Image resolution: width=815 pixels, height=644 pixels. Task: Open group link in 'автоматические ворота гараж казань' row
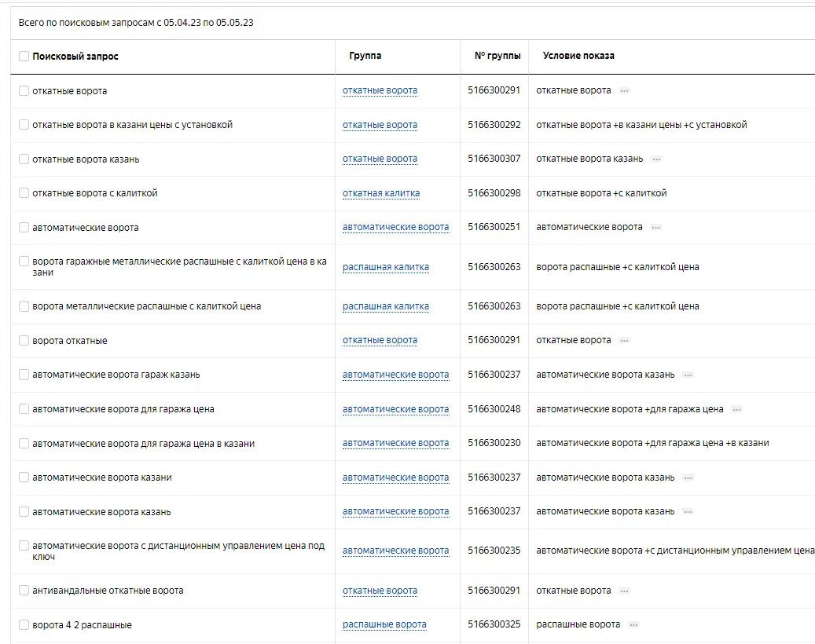395,375
